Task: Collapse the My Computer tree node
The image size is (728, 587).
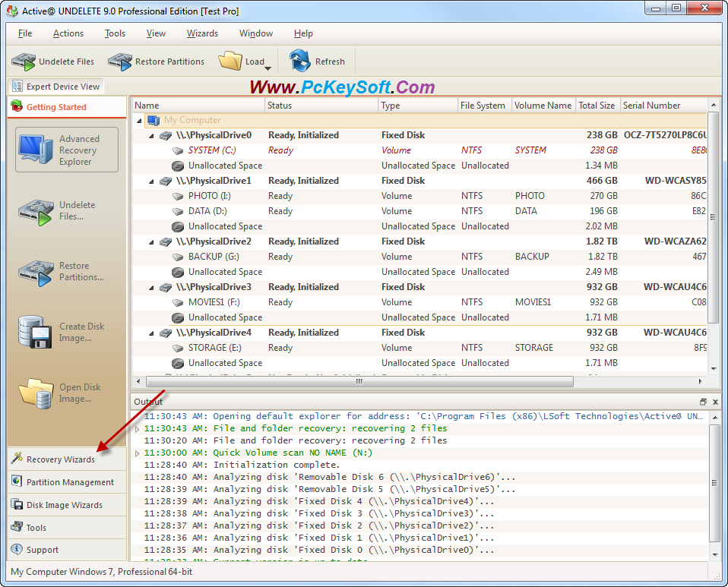Action: (x=139, y=121)
